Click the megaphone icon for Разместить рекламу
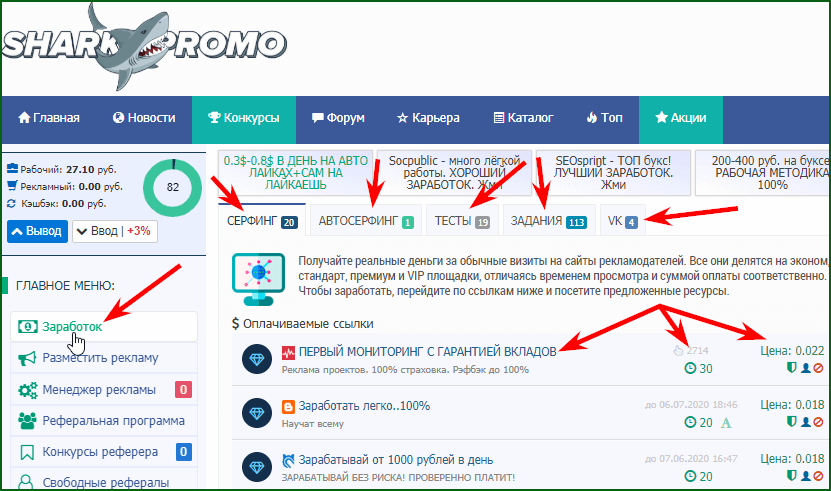 coord(28,358)
